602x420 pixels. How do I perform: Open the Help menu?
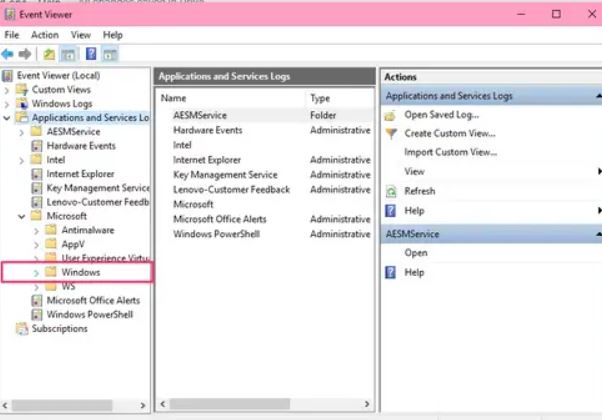[x=112, y=35]
